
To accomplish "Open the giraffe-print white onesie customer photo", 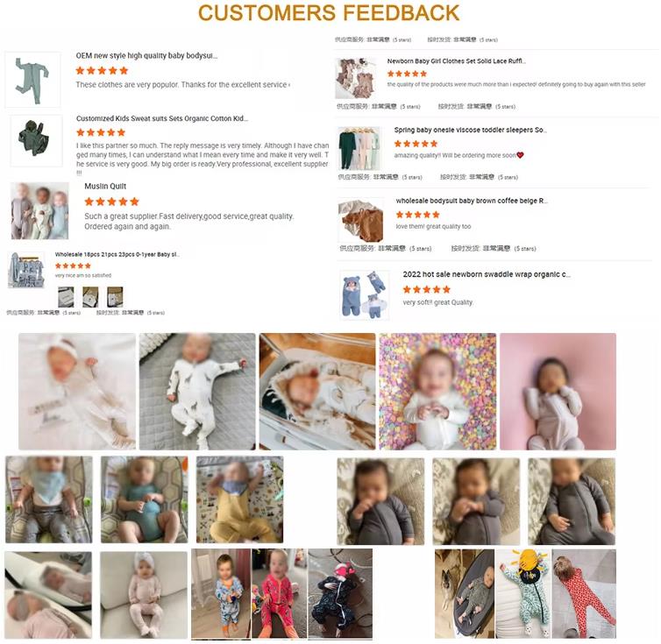I will point(197,392).
